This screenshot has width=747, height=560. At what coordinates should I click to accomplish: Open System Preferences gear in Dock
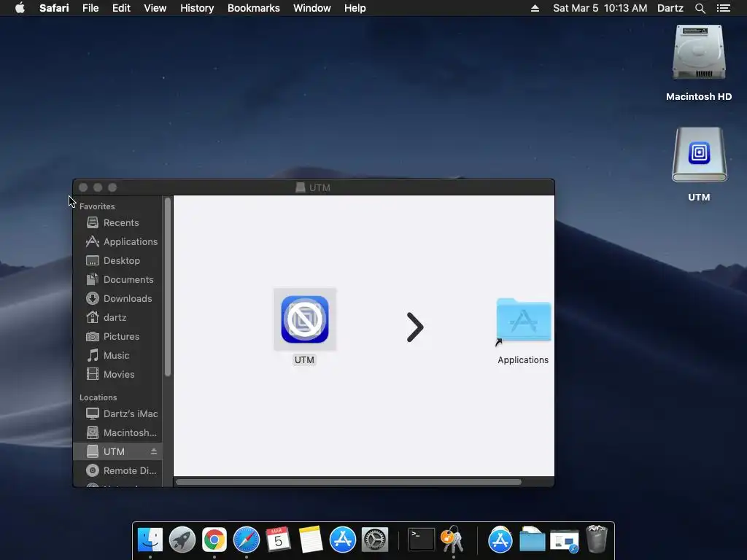coord(375,540)
